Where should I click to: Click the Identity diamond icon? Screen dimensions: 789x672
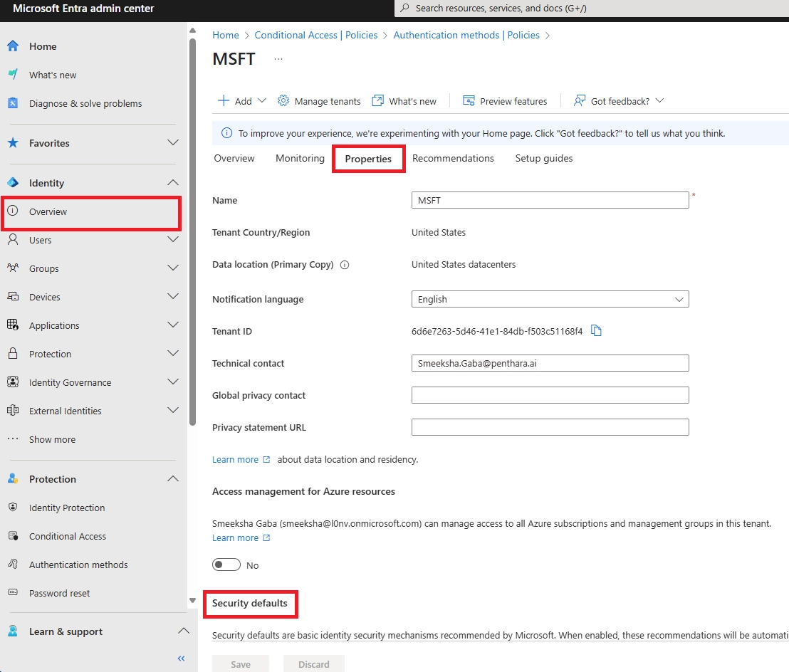tap(13, 182)
